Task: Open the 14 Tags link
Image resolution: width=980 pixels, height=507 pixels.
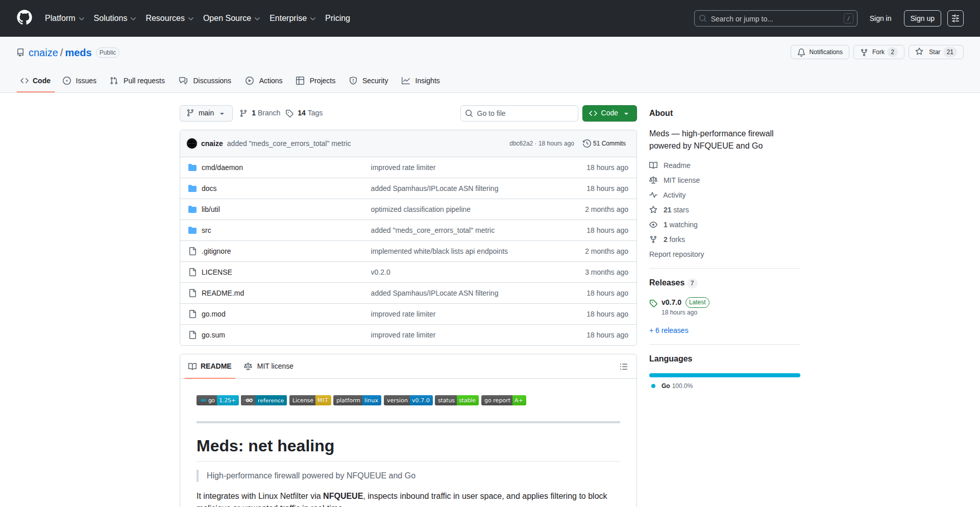Action: coord(304,113)
